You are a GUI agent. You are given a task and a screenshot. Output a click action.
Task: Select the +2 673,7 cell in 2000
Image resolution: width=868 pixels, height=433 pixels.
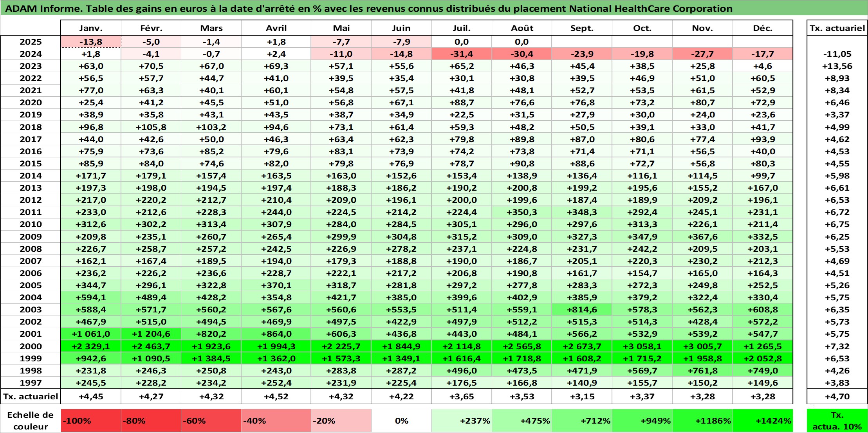pos(582,346)
